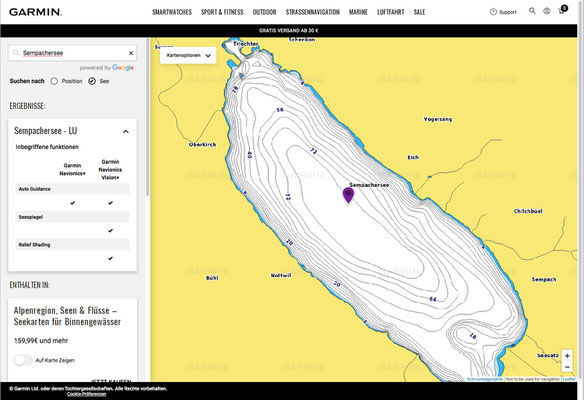This screenshot has height=400, width=584.
Task: Click into the Sempachersee search field
Action: click(73, 53)
